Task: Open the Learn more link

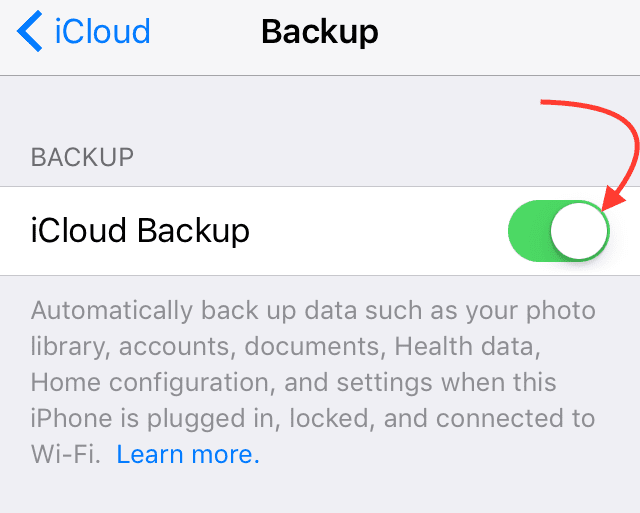Action: 188,454
